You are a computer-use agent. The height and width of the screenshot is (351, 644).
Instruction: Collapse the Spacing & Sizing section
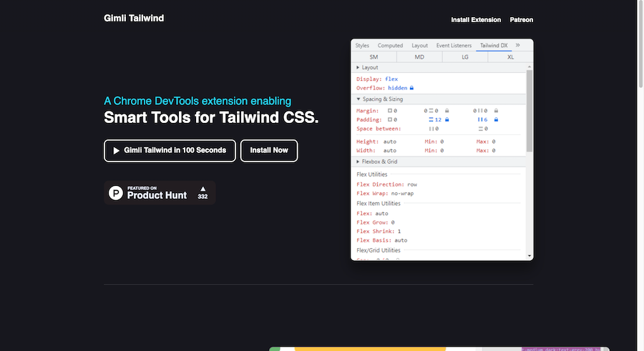pos(358,99)
